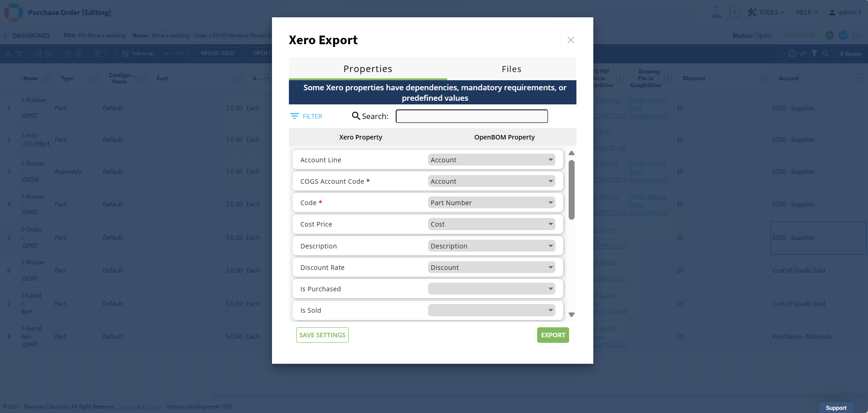Screen dimensions: 868x413
Task: Toggle the Text wrap checkbox
Action: click(125, 54)
